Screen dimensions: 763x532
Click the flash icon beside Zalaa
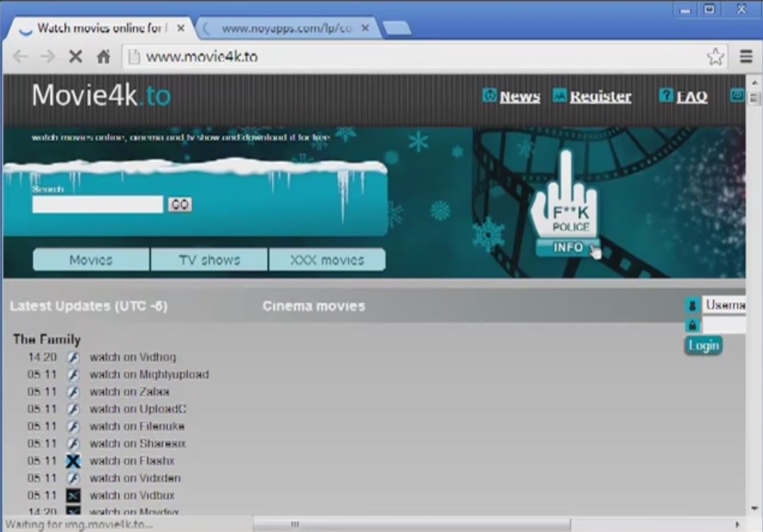pos(73,391)
